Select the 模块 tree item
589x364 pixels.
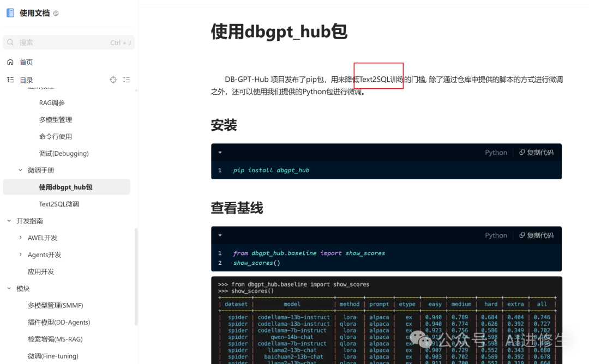[23, 289]
